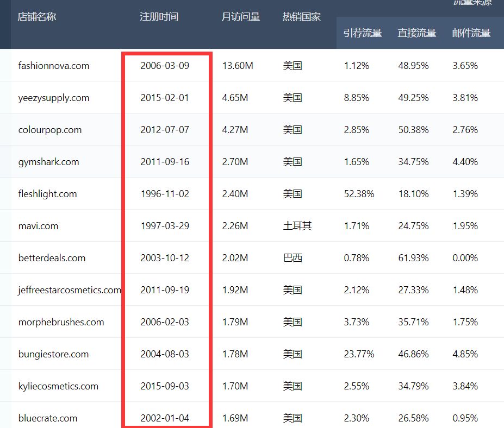
Task: Open the gymshark.com store link
Action: coord(48,162)
